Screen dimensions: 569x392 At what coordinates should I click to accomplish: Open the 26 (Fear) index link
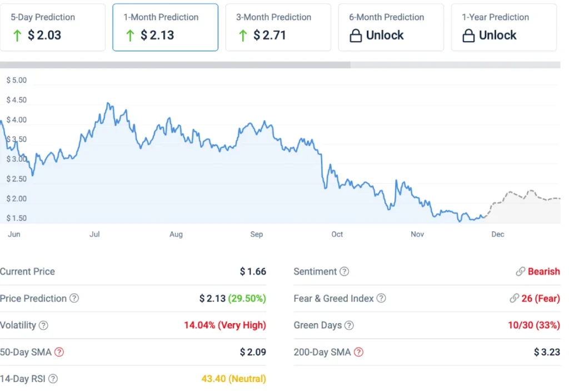[x=540, y=298]
